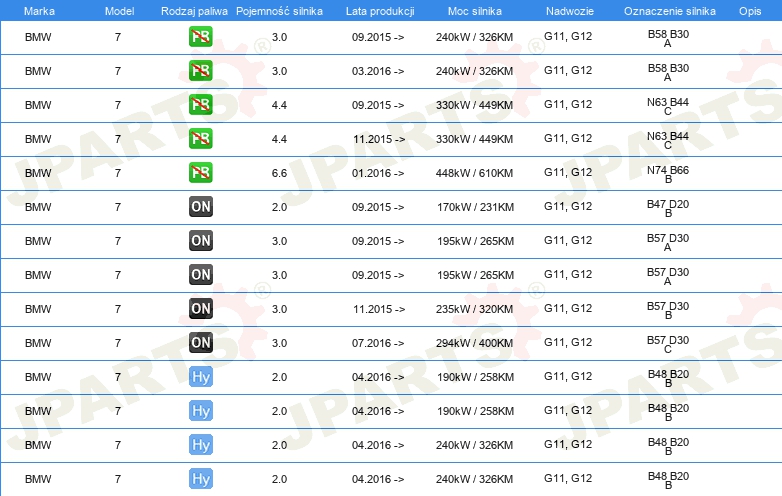Click the ON diesel icon in the 170kW row

pyautogui.click(x=200, y=207)
